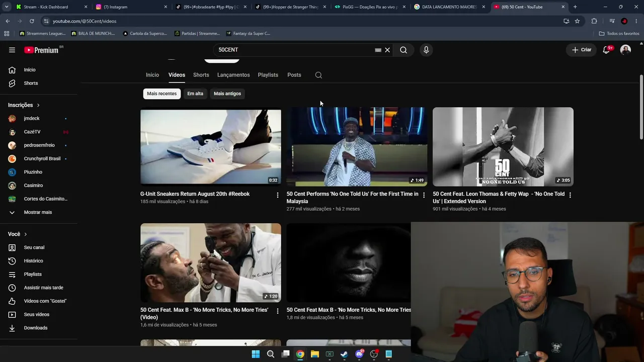The image size is (644, 362).
Task: Click the Criar button
Action: point(582,50)
